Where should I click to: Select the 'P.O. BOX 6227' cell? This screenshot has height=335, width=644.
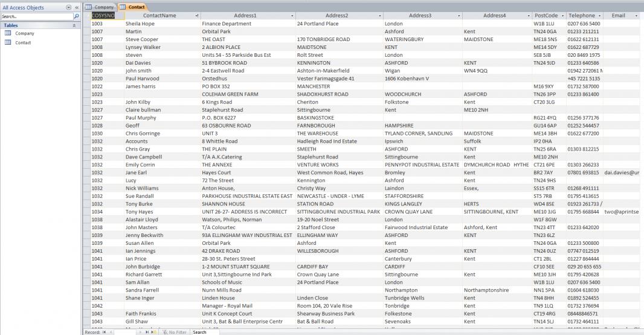click(x=248, y=117)
